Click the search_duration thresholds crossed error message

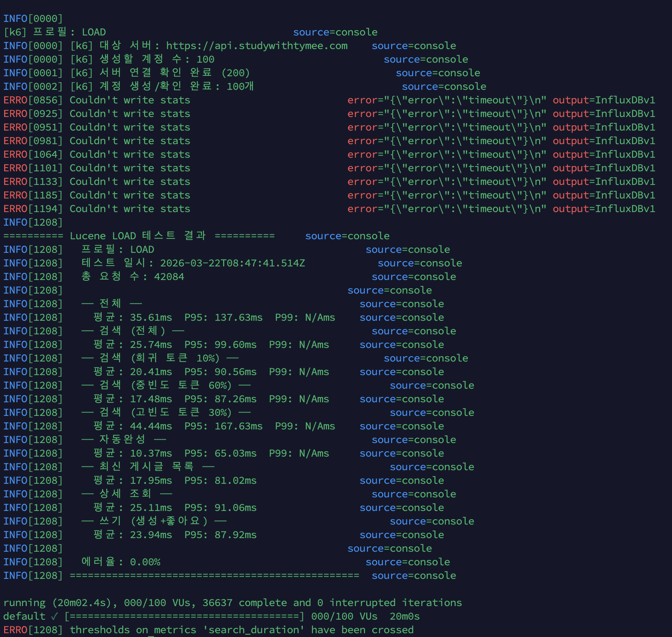241,630
